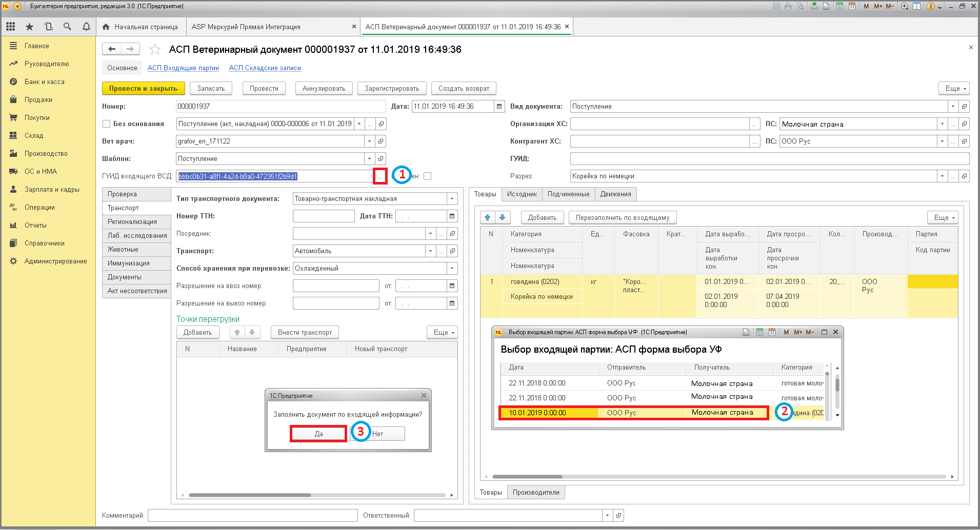Open the Вид документа record link icon

(x=964, y=106)
